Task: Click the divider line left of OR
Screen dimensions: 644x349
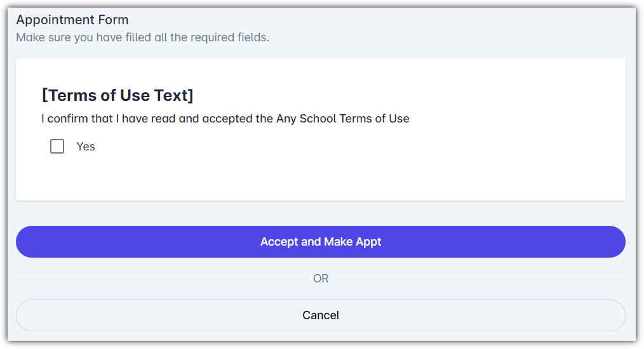Action: [x=159, y=279]
